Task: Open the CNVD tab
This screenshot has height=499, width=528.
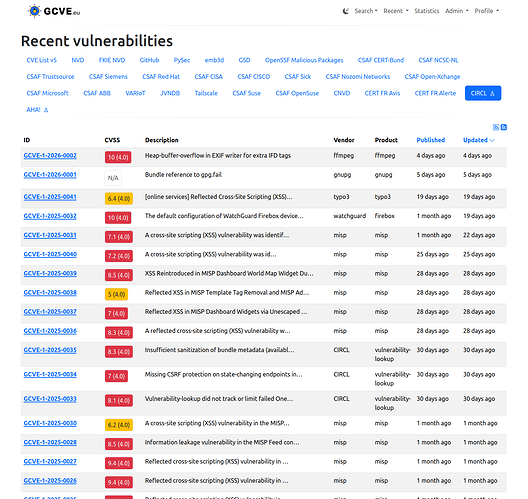Action: 342,93
